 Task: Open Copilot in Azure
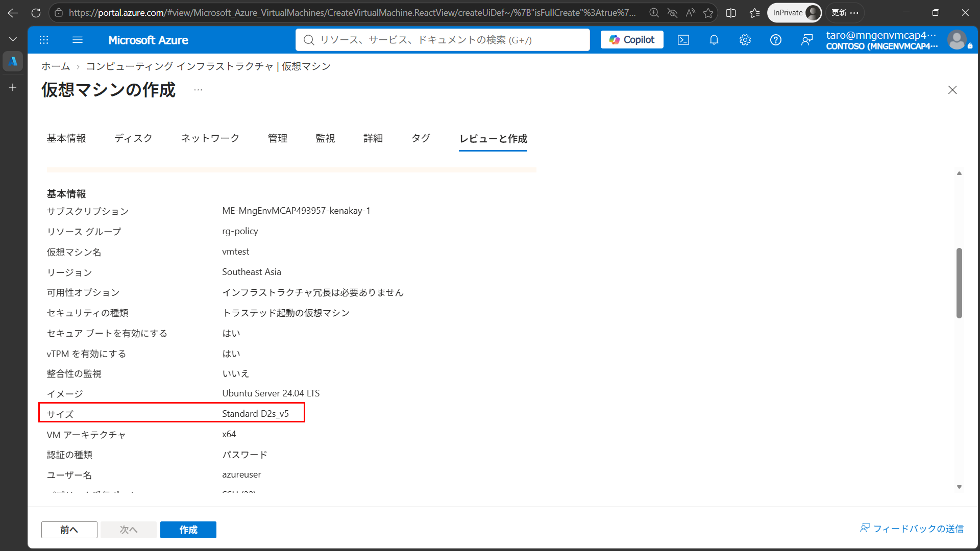click(632, 40)
